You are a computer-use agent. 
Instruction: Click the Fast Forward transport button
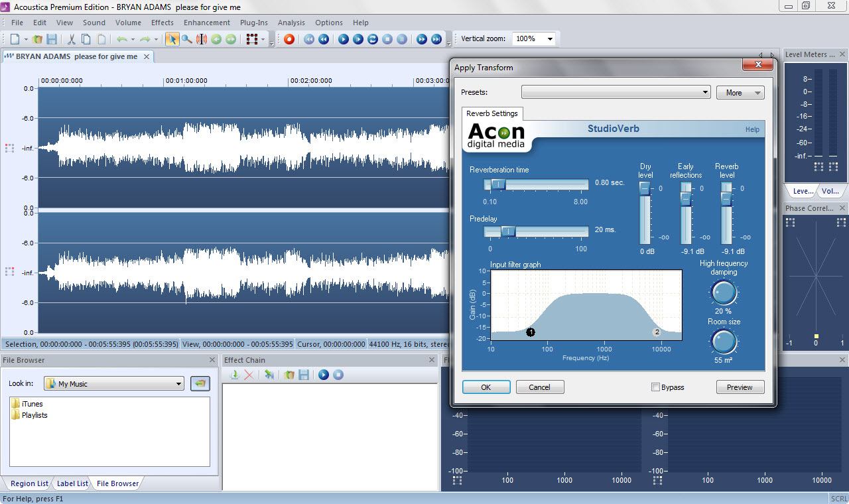422,39
